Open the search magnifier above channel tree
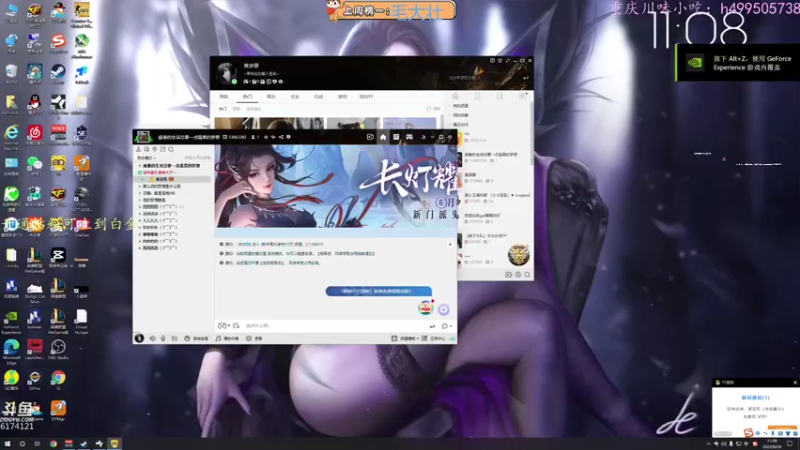The image size is (800, 450). click(171, 149)
